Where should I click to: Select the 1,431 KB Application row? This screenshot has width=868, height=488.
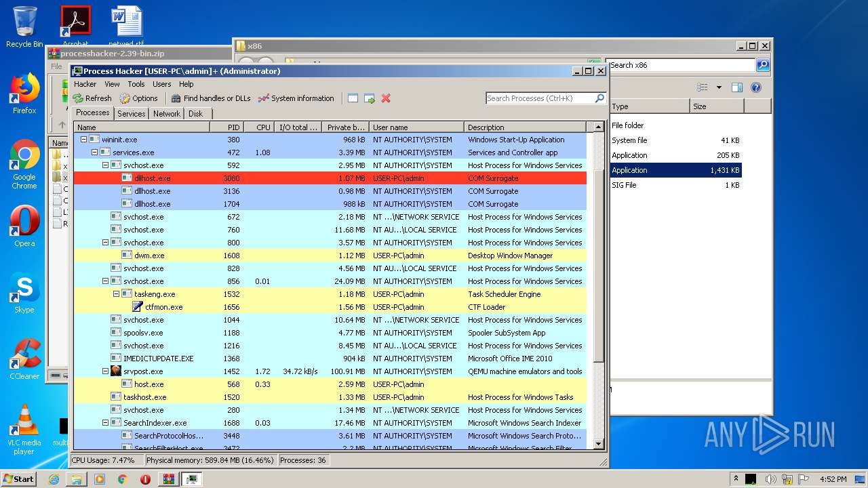click(x=675, y=170)
